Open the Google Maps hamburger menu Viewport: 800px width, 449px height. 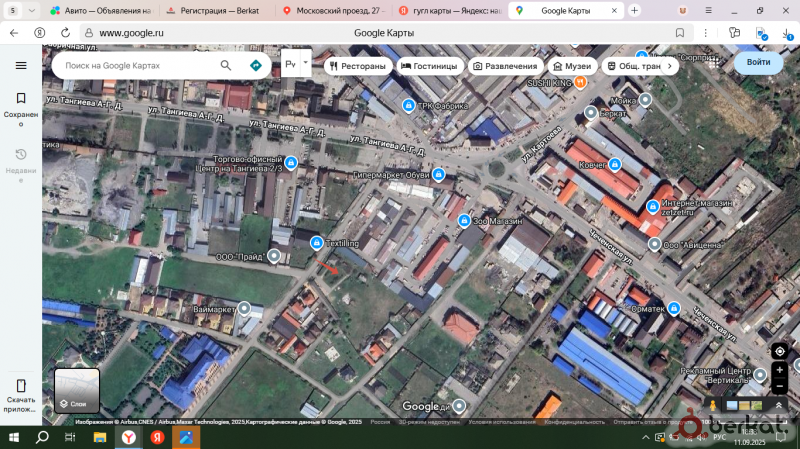(x=21, y=65)
